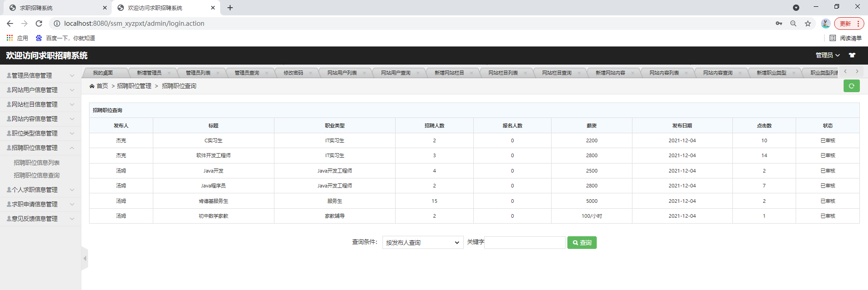Close the 管理员列表 tab
This screenshot has width=868, height=290.
(218, 73)
